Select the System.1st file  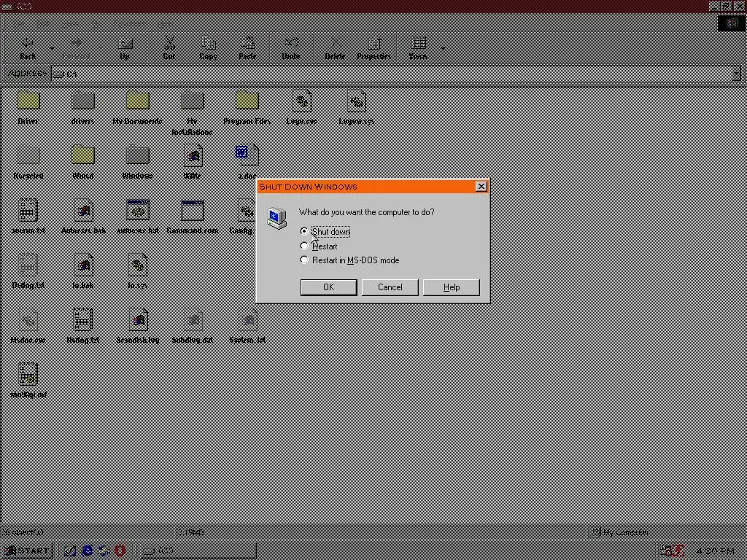(247, 327)
